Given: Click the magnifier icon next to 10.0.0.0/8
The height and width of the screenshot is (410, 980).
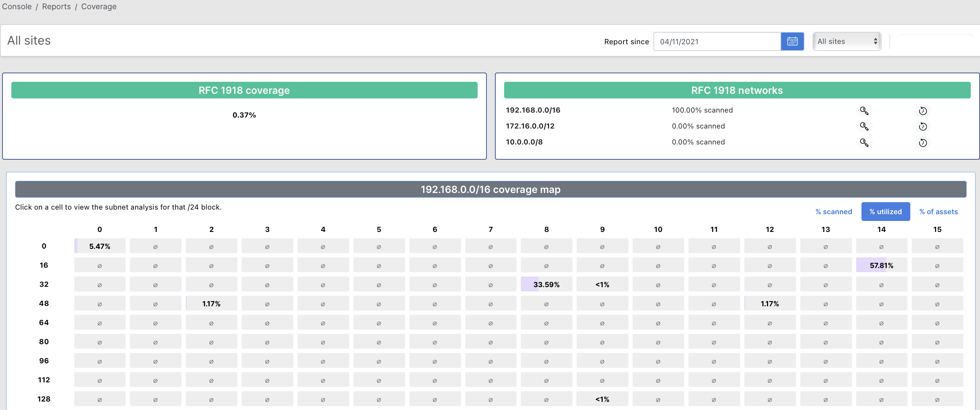Looking at the screenshot, I should [864, 143].
